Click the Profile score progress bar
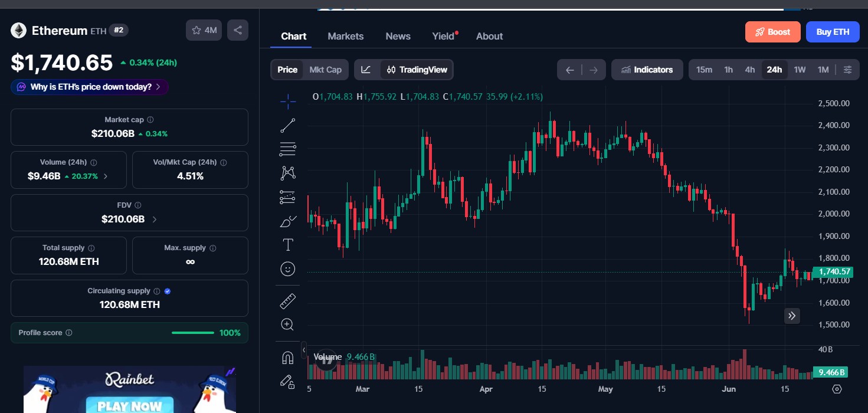The width and height of the screenshot is (868, 413). pyautogui.click(x=193, y=333)
